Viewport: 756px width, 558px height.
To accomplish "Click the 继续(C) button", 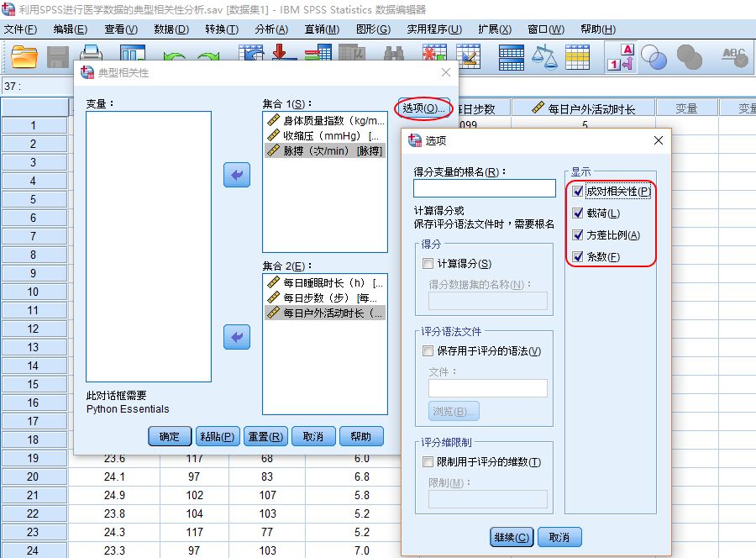I will click(512, 537).
